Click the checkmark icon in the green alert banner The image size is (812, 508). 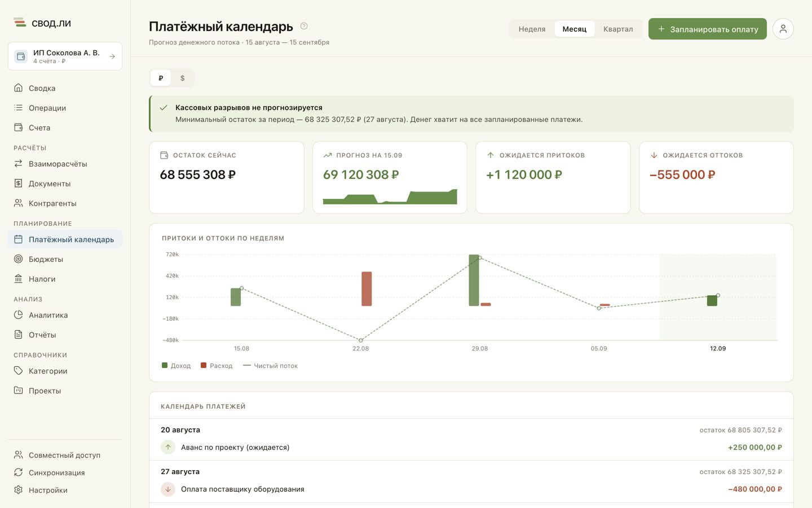[164, 107]
